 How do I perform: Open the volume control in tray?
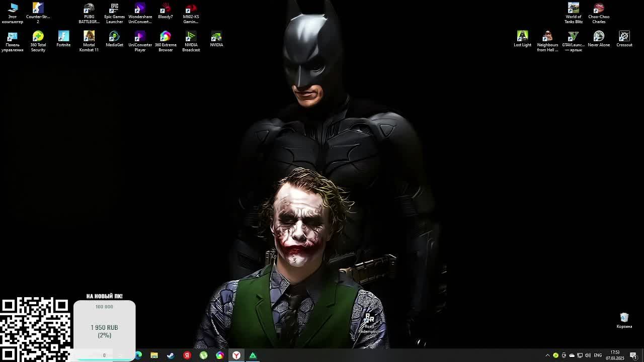click(588, 355)
